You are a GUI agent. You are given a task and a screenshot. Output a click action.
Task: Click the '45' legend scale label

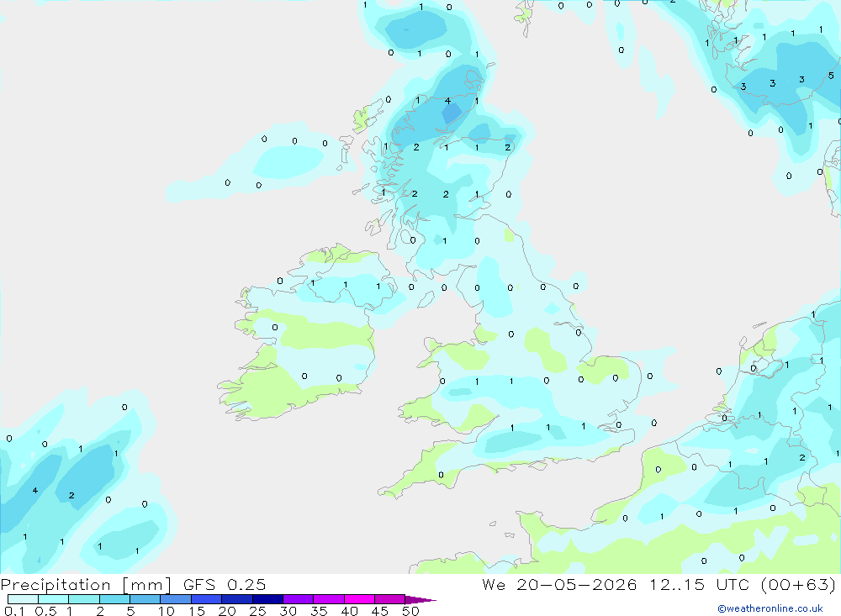380,611
